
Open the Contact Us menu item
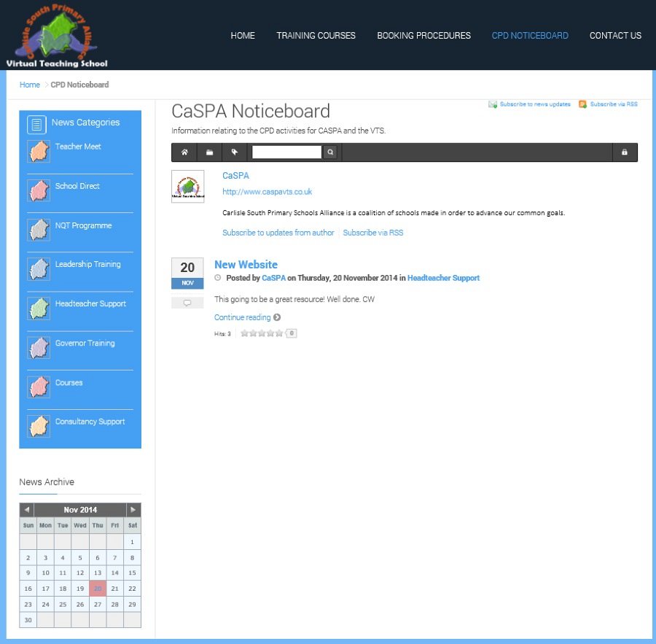tap(615, 36)
